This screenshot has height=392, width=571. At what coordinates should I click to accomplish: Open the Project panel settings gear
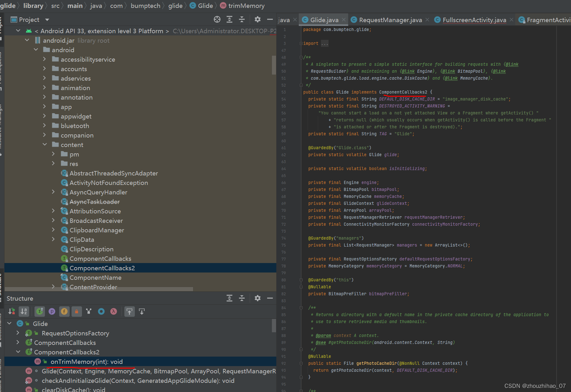[x=258, y=20]
